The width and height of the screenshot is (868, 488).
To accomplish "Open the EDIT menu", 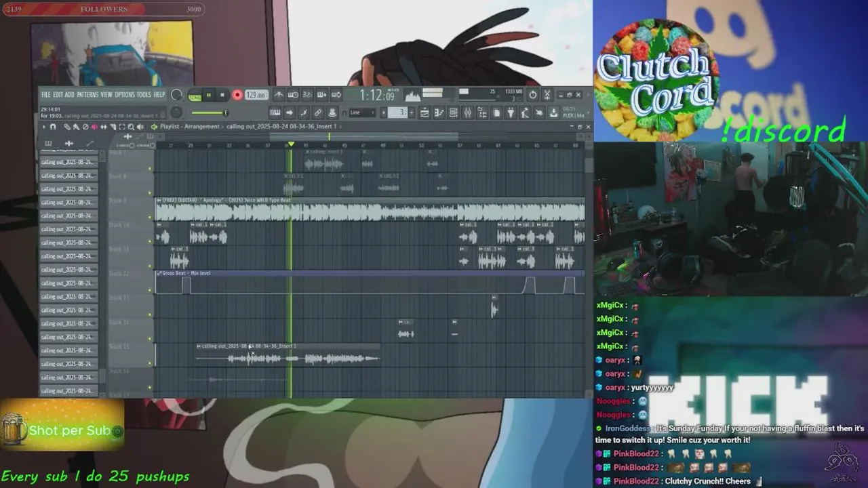I will pyautogui.click(x=58, y=95).
